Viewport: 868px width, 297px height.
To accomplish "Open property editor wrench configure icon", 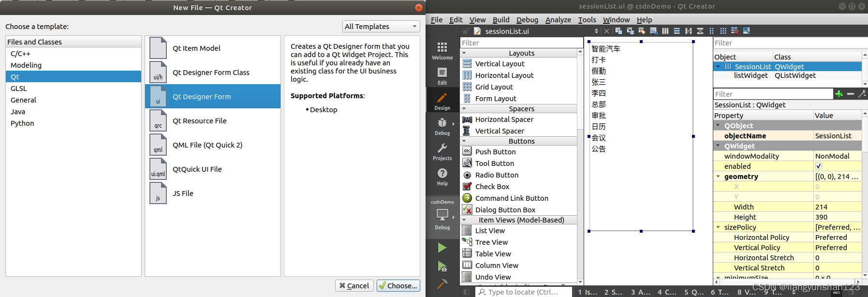I will [862, 94].
